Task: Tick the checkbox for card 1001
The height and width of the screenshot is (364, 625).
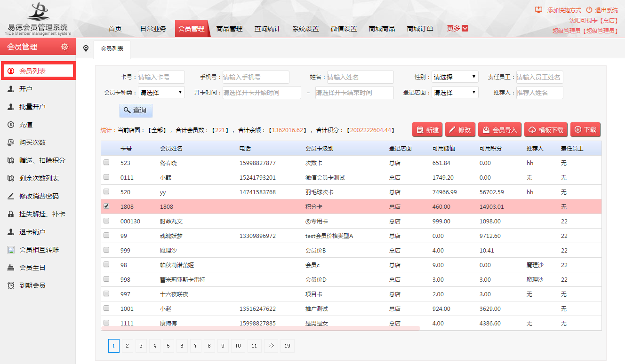Action: coord(106,308)
